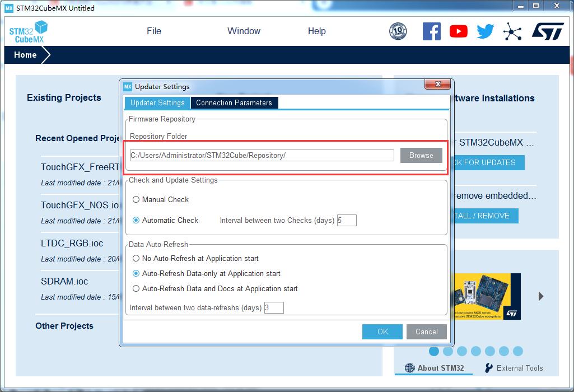Viewport: 574px width, 392px height.
Task: Open External Tools wrench icon
Action: point(489,368)
